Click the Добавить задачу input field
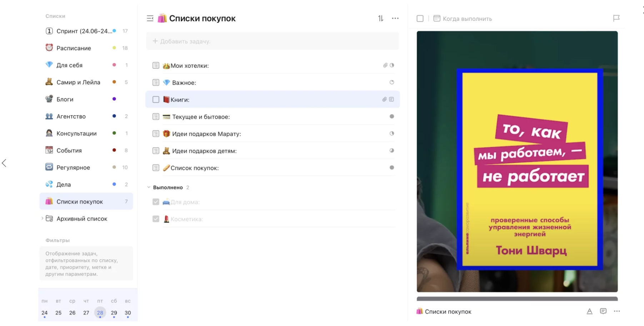 click(272, 41)
